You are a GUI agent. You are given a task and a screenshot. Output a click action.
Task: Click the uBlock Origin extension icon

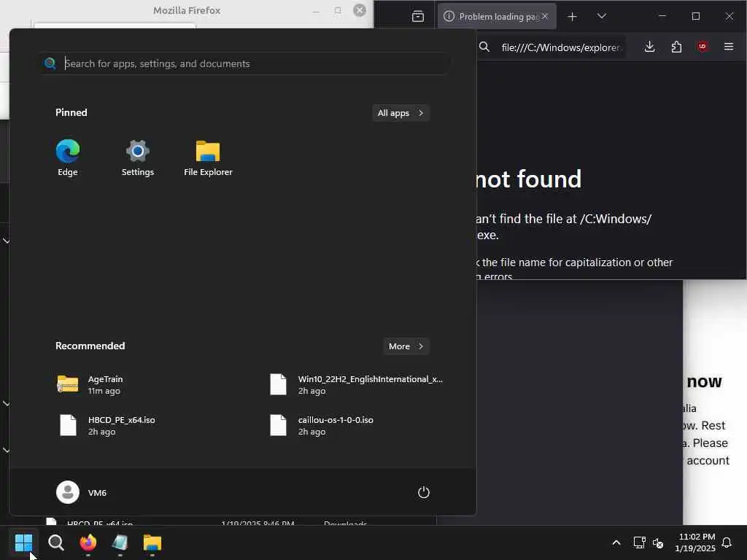(703, 47)
